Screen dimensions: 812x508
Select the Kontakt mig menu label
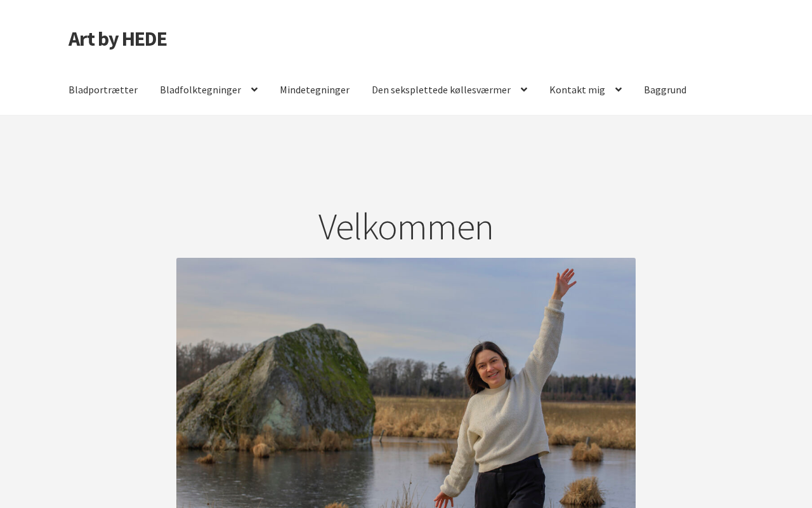tap(577, 90)
